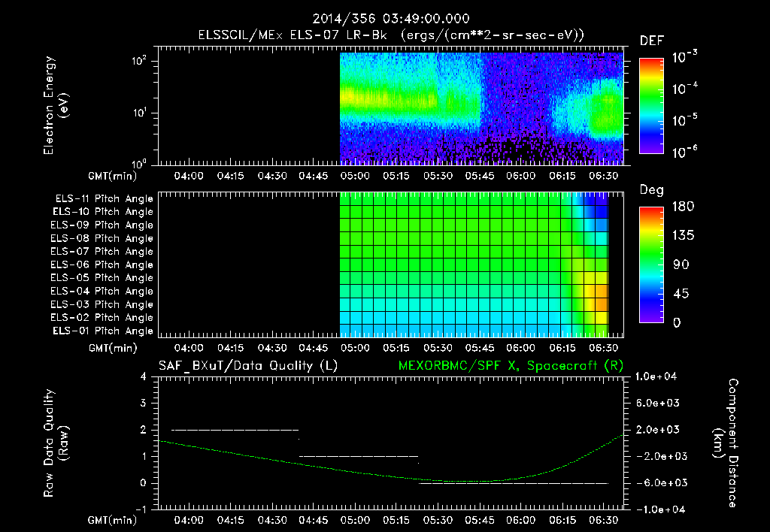The image size is (770, 532).
Task: Click the 90 value on the Deg scale
Action: coord(681,265)
